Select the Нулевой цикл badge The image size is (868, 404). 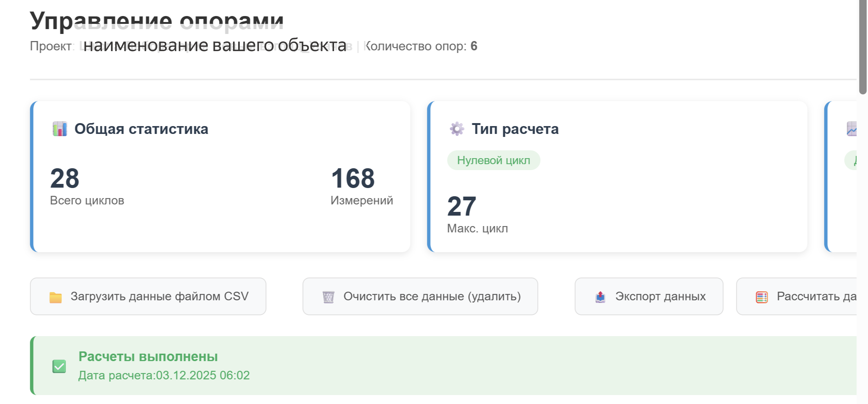[493, 160]
